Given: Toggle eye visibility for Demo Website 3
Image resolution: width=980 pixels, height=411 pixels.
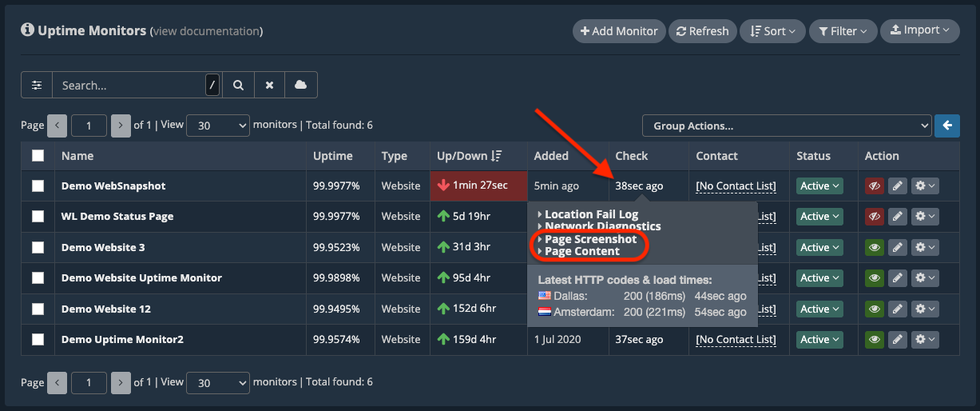Looking at the screenshot, I should [x=875, y=248].
